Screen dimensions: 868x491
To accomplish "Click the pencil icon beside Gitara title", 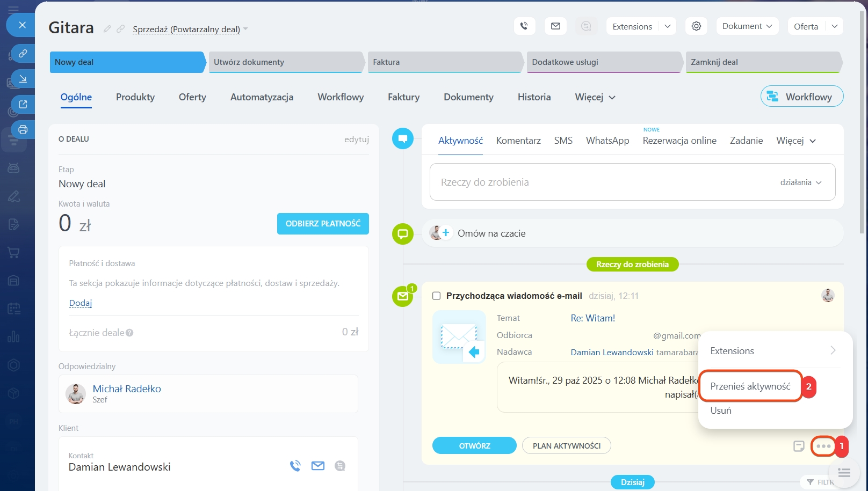I will pyautogui.click(x=107, y=29).
